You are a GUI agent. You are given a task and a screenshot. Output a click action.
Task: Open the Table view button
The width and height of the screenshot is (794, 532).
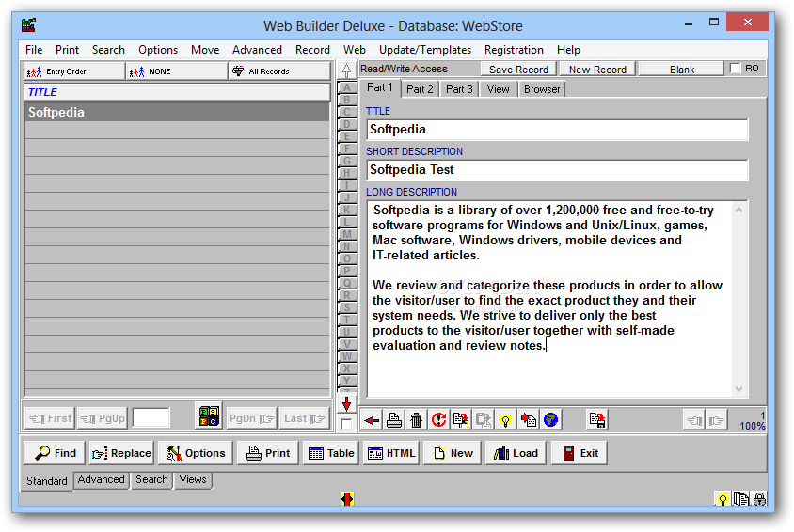[331, 453]
